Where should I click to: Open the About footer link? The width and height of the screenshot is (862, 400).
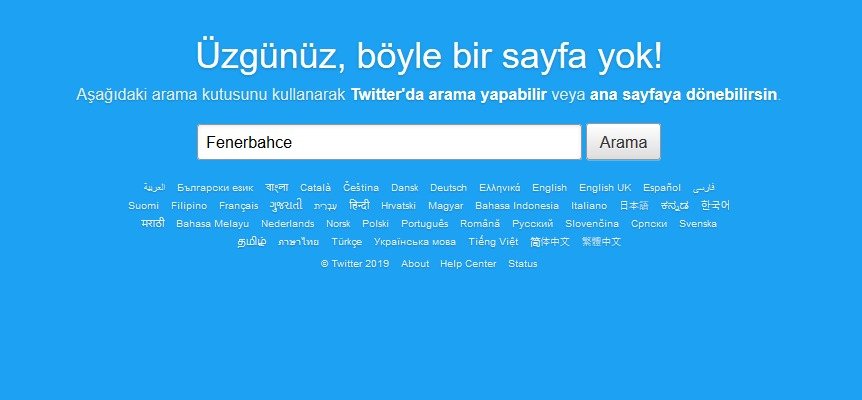(x=415, y=264)
